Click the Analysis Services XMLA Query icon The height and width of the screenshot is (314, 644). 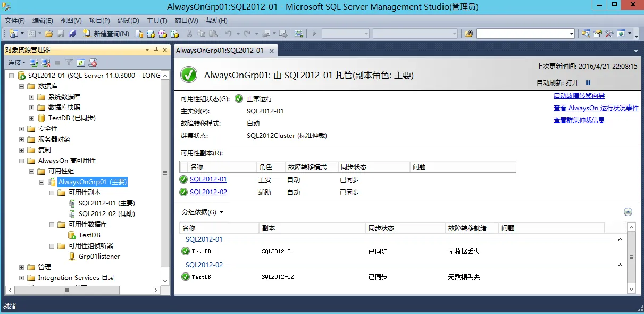coord(174,34)
